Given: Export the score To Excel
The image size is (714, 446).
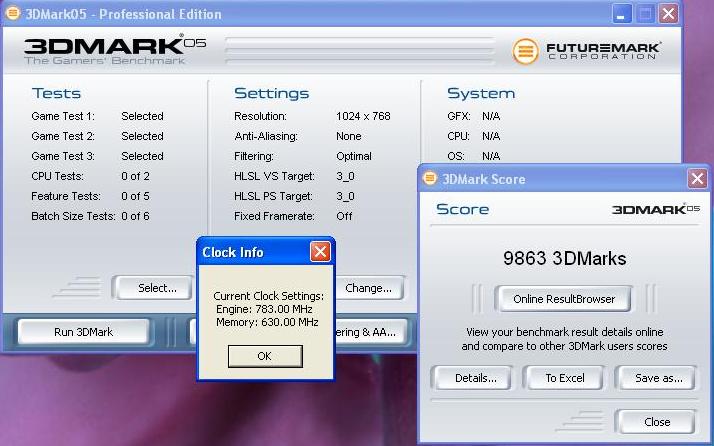Looking at the screenshot, I should (565, 378).
